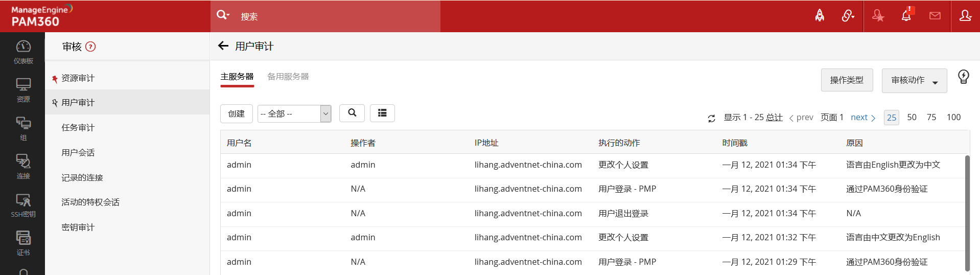
Task: Click timestamp 一月 12, 2021 01:32 下午
Action: point(769,237)
